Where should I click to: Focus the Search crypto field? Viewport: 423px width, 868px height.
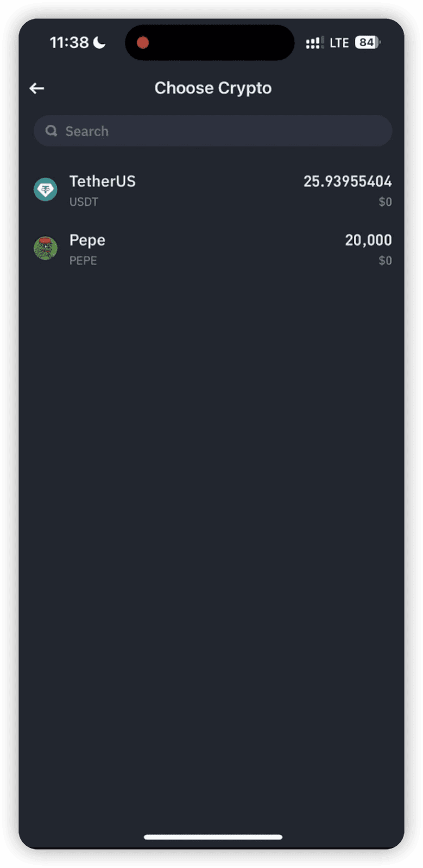coord(217,131)
